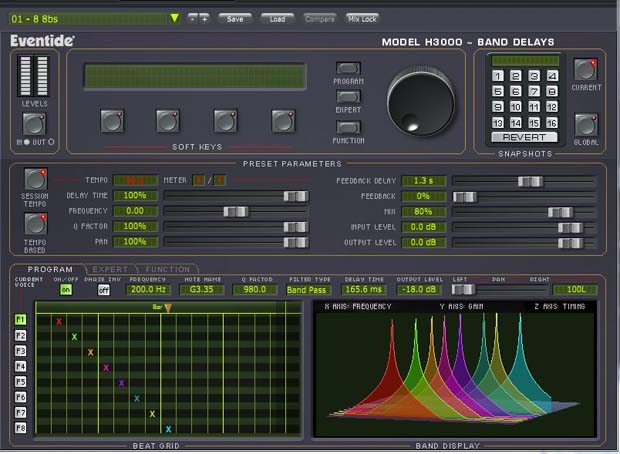The width and height of the screenshot is (620, 454).
Task: Select snapshot 5
Action: click(x=498, y=91)
